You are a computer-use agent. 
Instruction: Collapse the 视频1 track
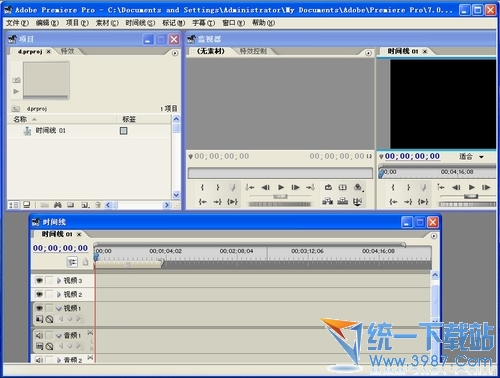pos(59,308)
